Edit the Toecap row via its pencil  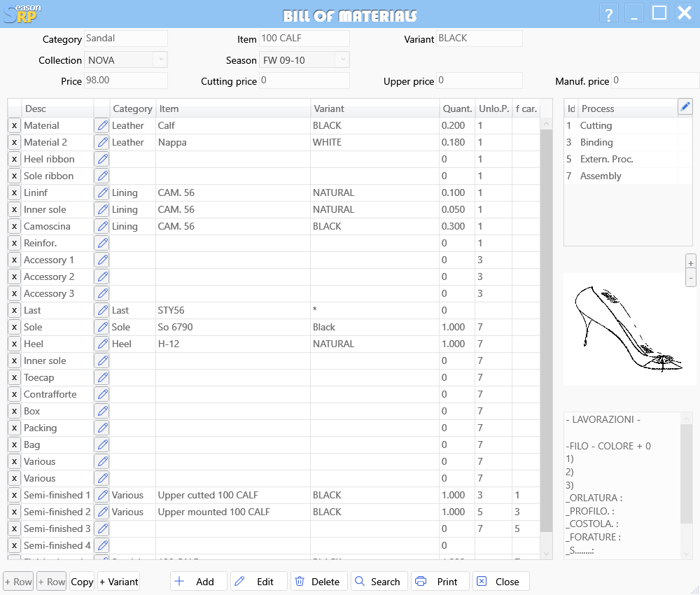[x=102, y=377]
